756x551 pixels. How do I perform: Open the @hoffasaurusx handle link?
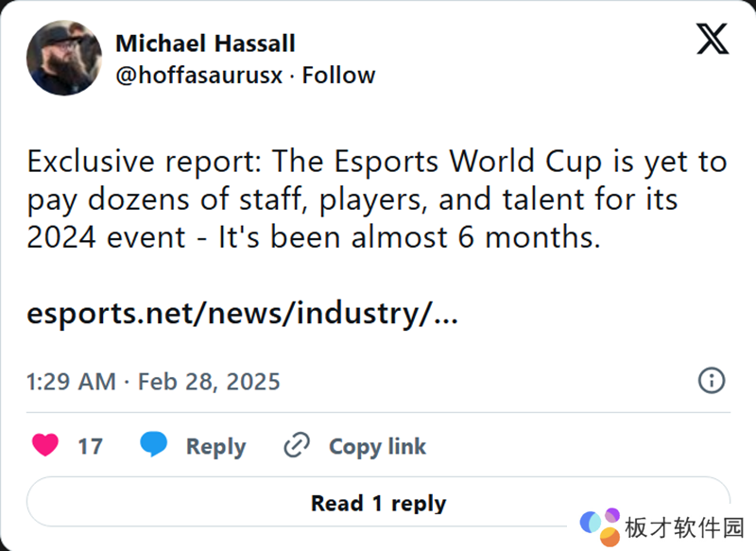point(198,75)
